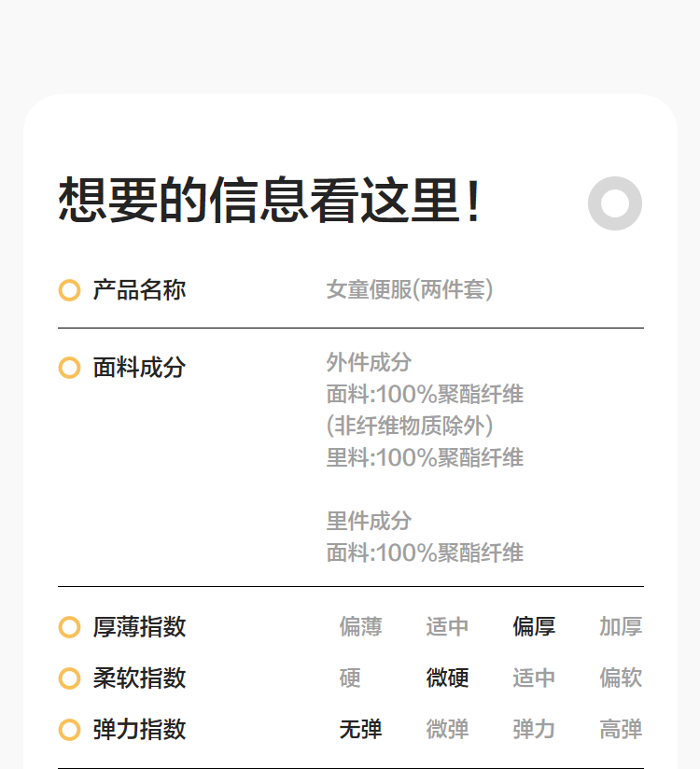
Task: Click the large gray ring icon beside the title
Action: [x=615, y=203]
